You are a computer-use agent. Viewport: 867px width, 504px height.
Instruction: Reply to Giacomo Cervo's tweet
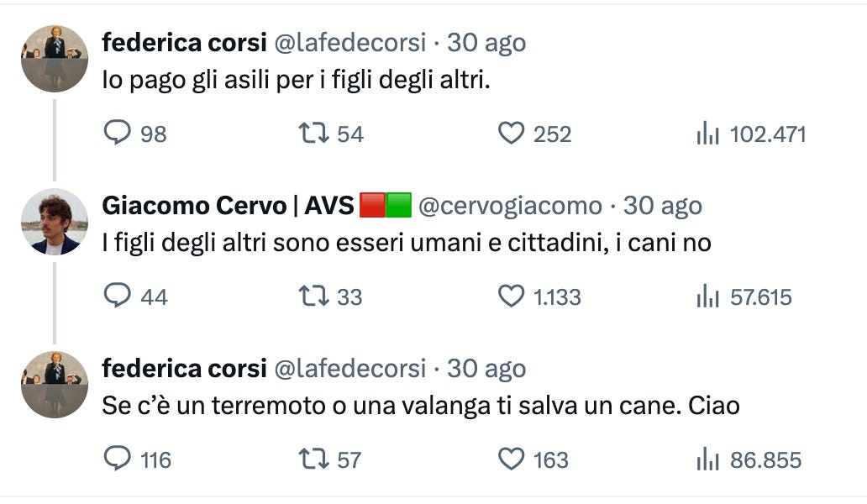coord(118,296)
